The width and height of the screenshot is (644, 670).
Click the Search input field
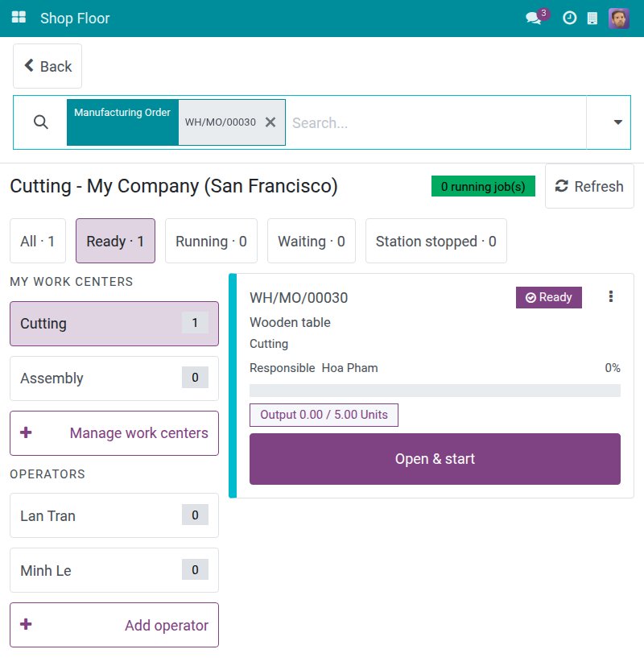436,122
